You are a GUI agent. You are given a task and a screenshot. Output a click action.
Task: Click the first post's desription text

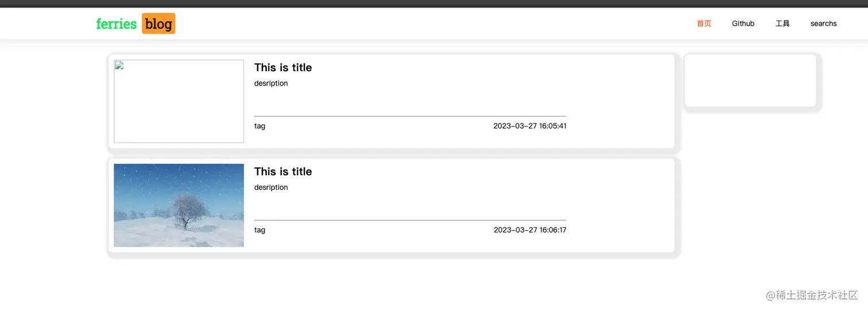[271, 83]
